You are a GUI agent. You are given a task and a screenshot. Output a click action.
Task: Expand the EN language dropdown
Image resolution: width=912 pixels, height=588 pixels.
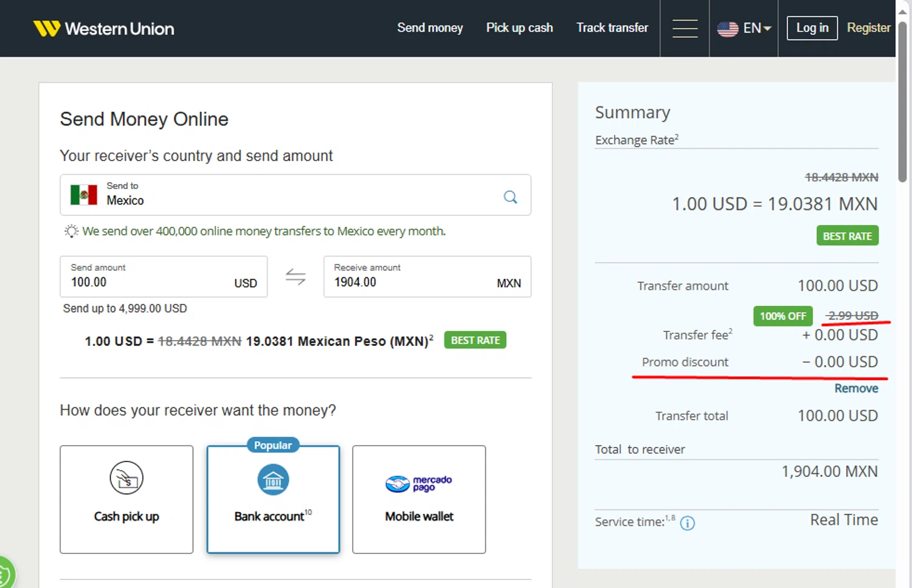click(757, 29)
